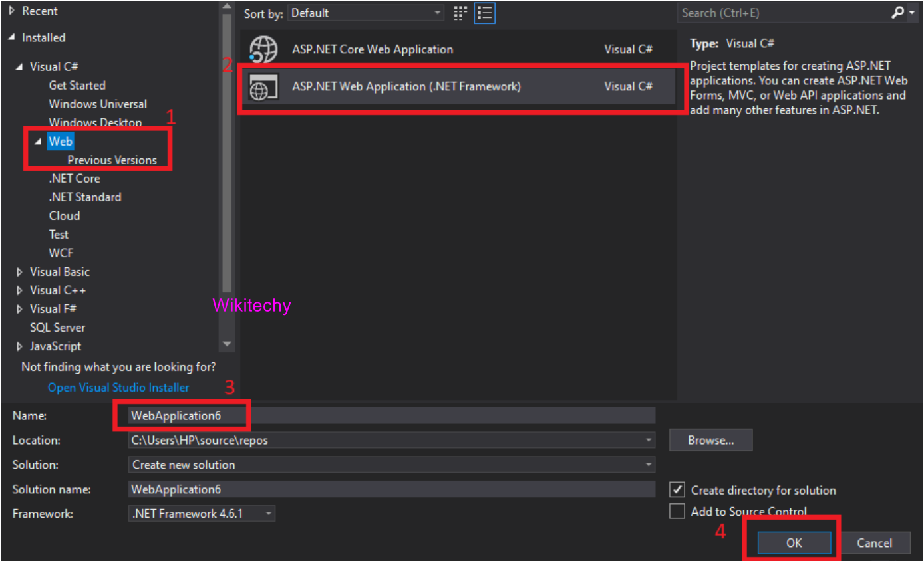
Task: Open the Solution dropdown list
Action: tap(391, 465)
